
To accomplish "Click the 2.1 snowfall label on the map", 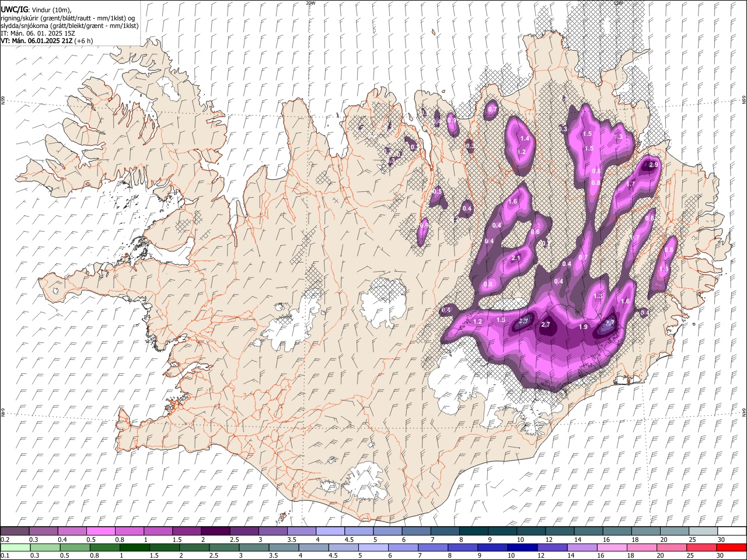I will click(516, 258).
